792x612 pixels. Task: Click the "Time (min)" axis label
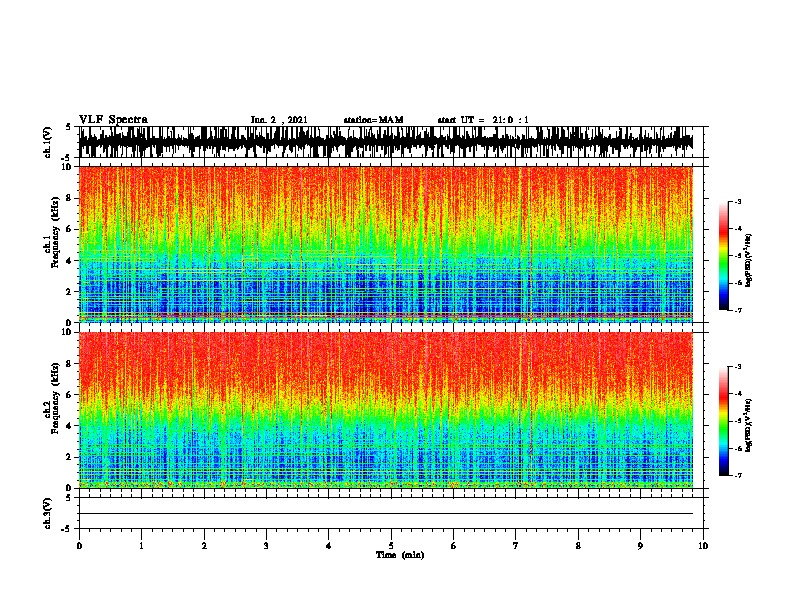(x=400, y=555)
